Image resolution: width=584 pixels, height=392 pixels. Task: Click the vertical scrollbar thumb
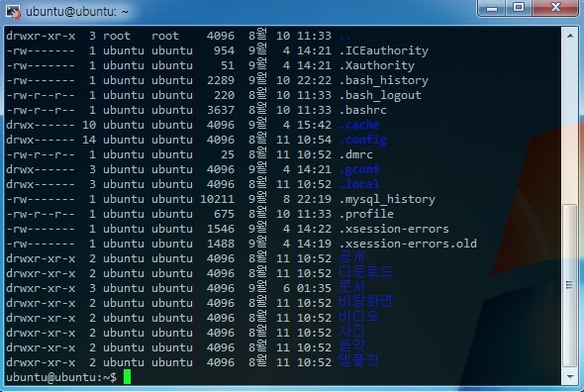coord(570,285)
